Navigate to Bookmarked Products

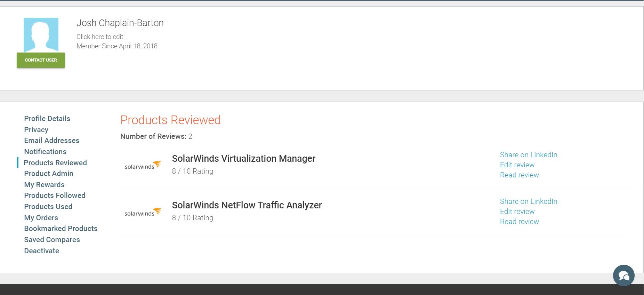(x=61, y=229)
